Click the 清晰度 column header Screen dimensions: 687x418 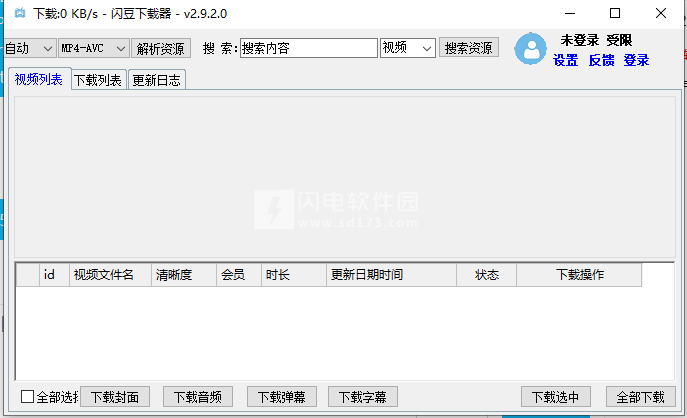pos(184,275)
